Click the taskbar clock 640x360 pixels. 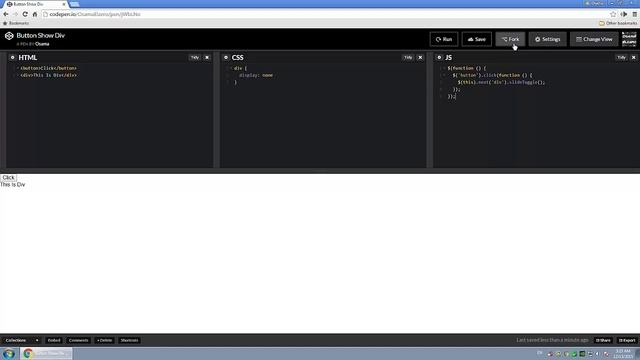pyautogui.click(x=623, y=353)
